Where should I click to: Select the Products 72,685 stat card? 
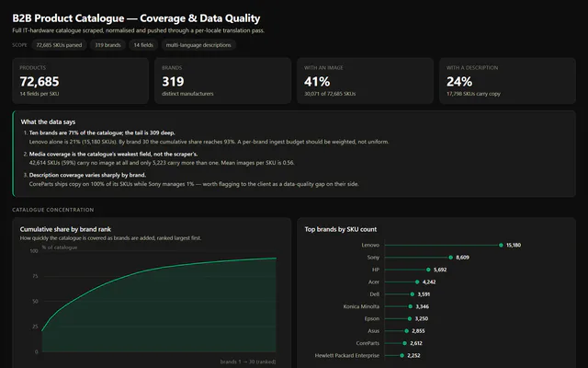pos(81,81)
